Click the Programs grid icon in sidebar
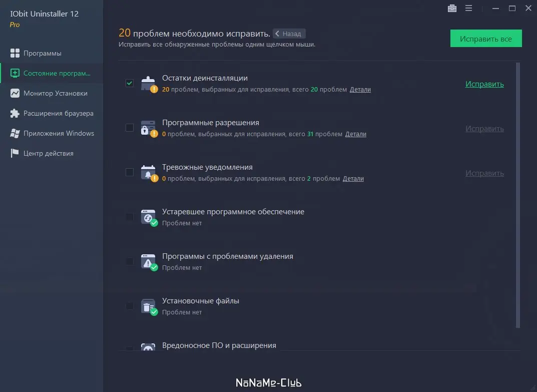 point(15,53)
